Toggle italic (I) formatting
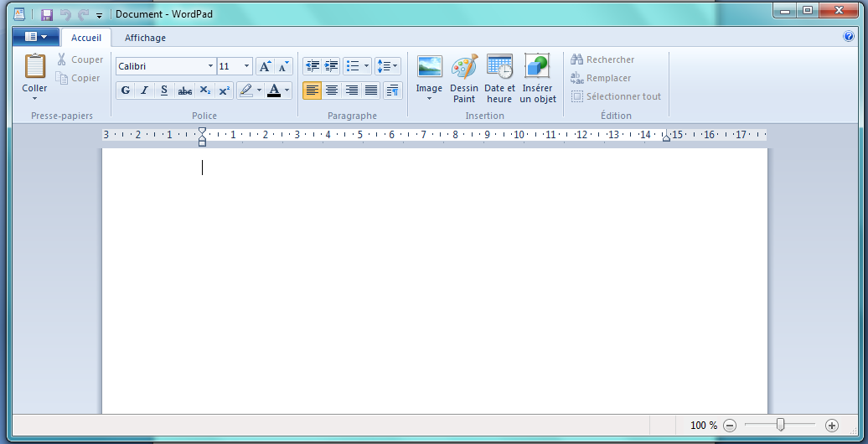This screenshot has width=868, height=444. click(144, 90)
